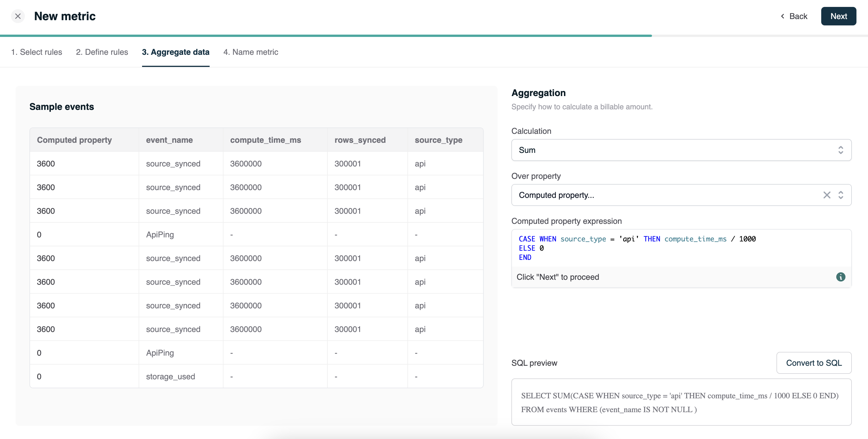Click the close (X) button top left

click(17, 16)
